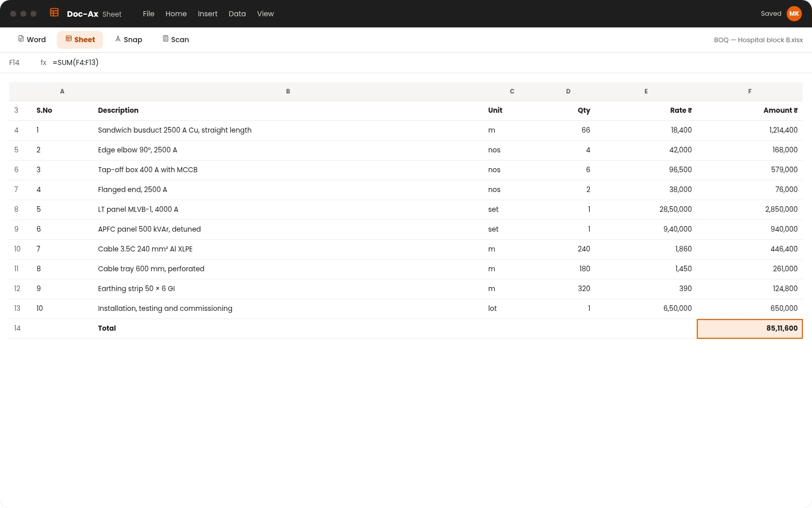
Task: Click the Description header cell
Action: (288, 111)
